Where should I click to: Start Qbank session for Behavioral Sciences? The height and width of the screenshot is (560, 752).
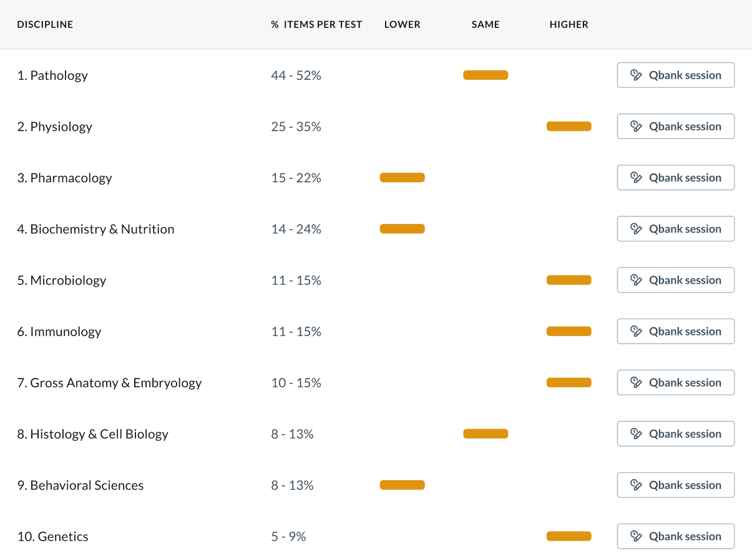click(x=675, y=485)
